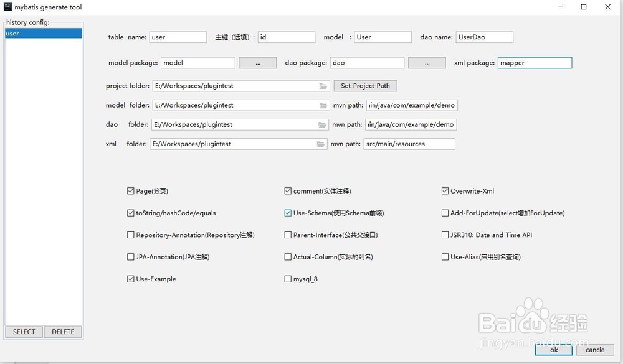Click the SELECT button under history config
The width and height of the screenshot is (623, 364).
click(24, 332)
